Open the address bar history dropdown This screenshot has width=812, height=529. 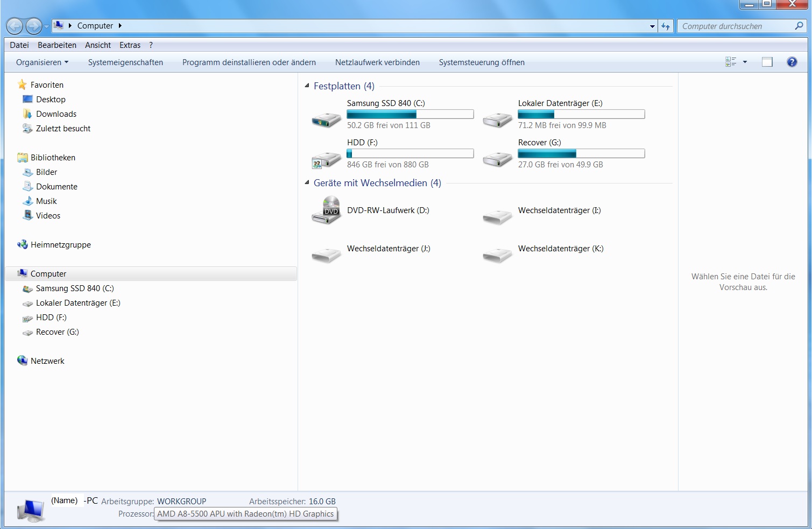pos(652,26)
